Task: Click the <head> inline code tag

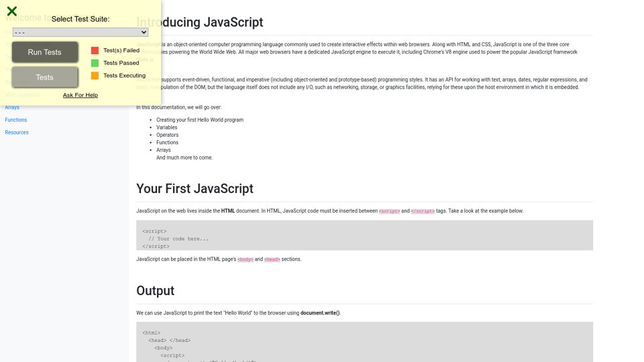Action: pos(272,259)
